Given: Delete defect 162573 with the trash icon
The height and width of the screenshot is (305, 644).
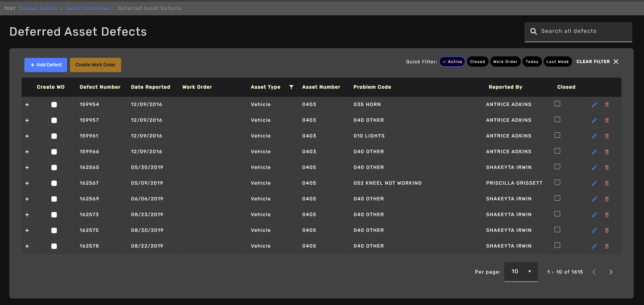Looking at the screenshot, I should coord(607,215).
